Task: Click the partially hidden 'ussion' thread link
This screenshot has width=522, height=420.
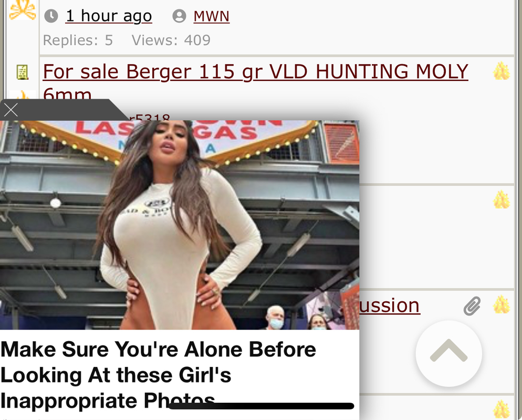Action: 390,305
